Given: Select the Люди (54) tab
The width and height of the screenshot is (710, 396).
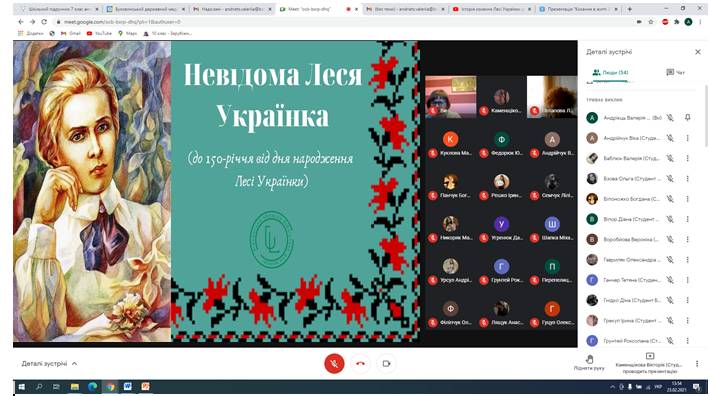Looking at the screenshot, I should (x=610, y=72).
